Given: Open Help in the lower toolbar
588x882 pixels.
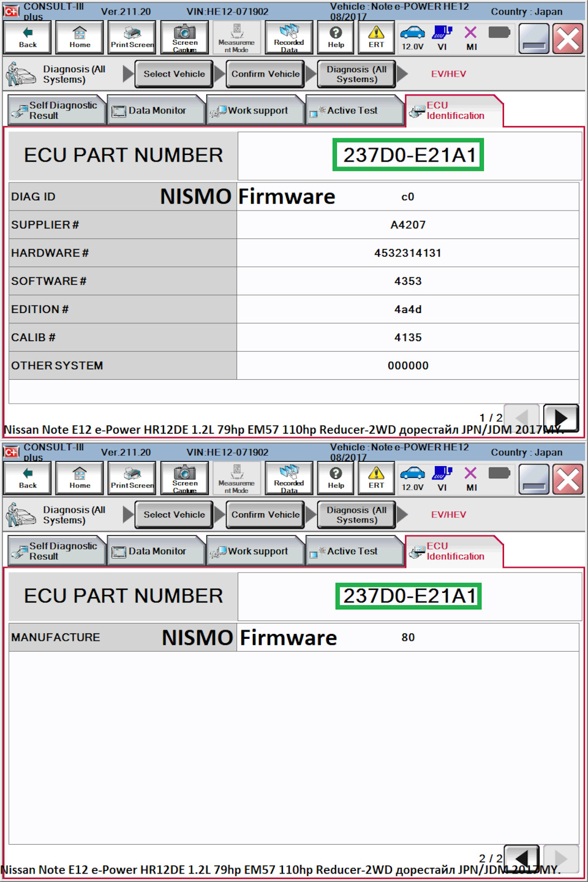Looking at the screenshot, I should coord(336,478).
